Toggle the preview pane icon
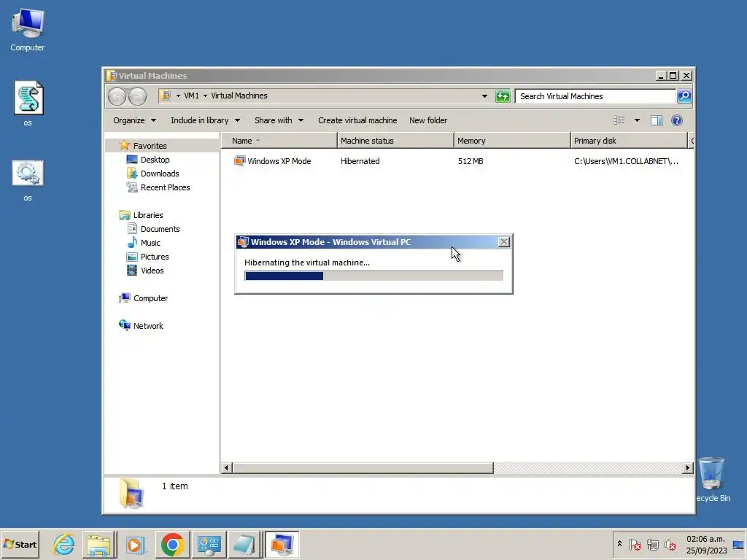747x560 pixels. point(657,120)
